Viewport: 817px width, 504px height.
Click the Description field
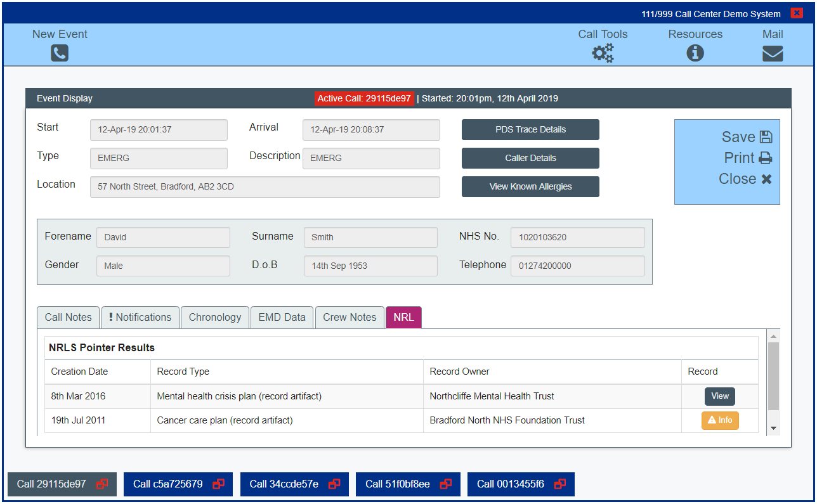[371, 158]
